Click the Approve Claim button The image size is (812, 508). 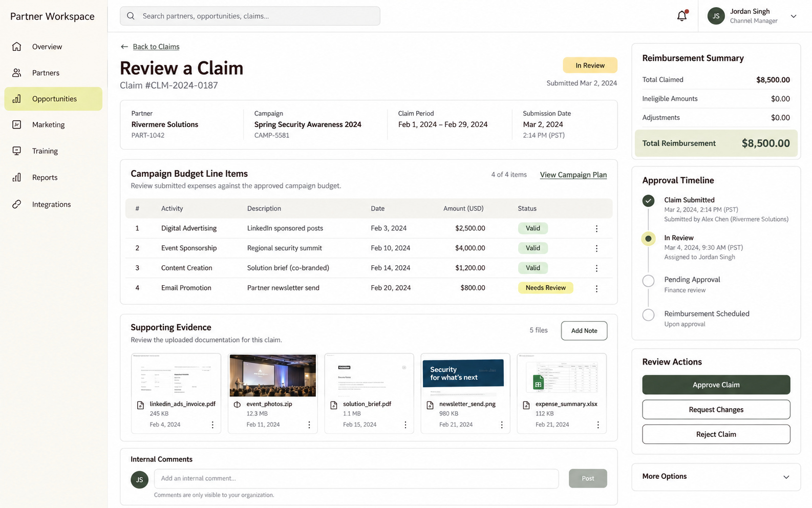(716, 385)
